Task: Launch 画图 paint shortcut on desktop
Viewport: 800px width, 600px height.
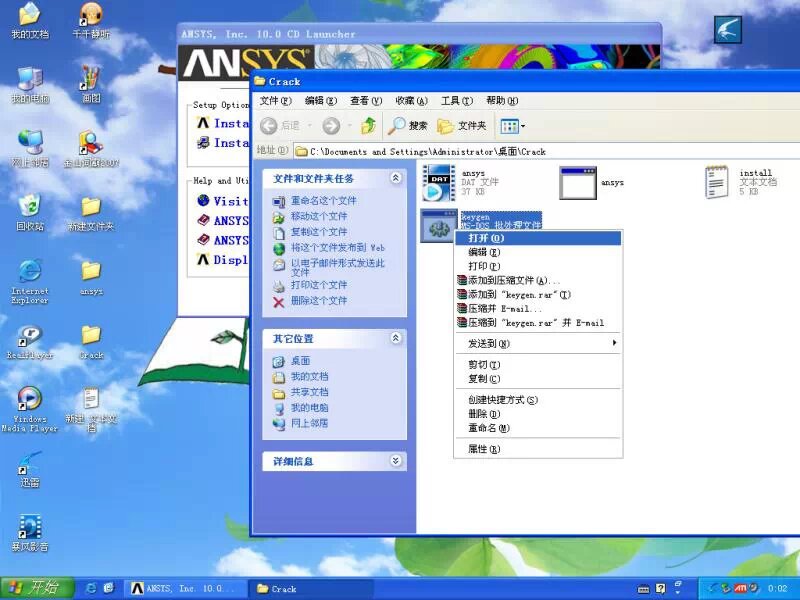Action: click(x=91, y=85)
